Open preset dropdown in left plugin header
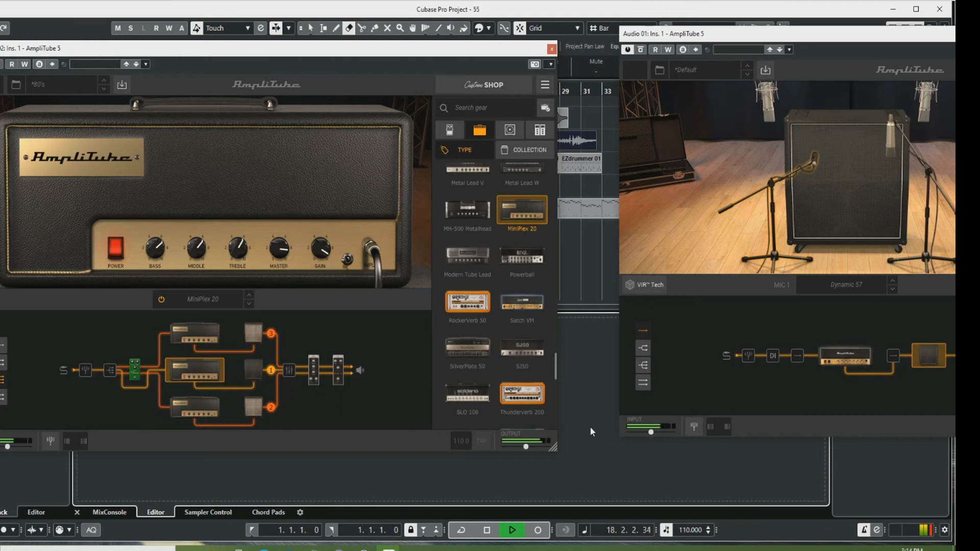The image size is (980, 551). pyautogui.click(x=146, y=64)
